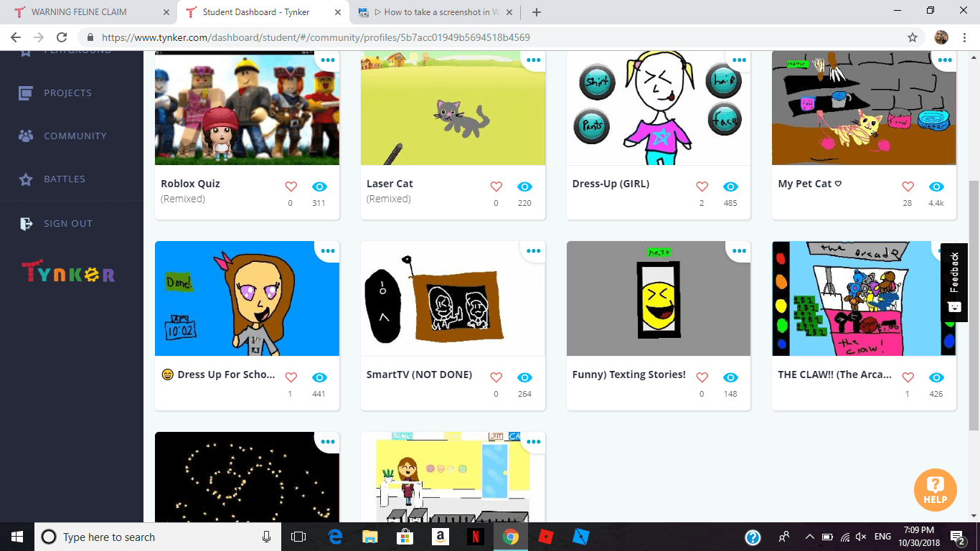Open the orange Help button
Viewport: 980px width, 551px height.
[935, 490]
